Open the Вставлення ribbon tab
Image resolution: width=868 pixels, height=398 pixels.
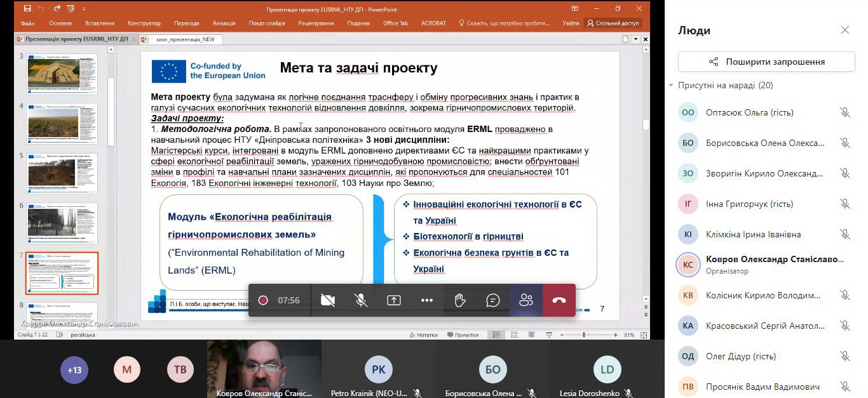99,23
